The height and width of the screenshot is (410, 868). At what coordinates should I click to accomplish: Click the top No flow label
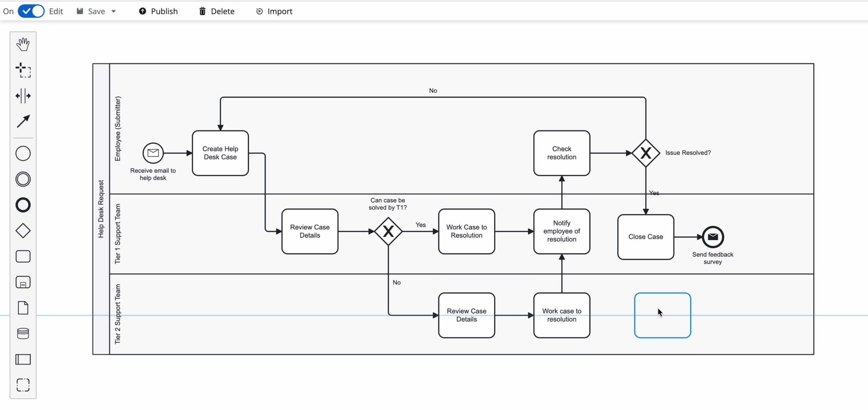point(433,90)
